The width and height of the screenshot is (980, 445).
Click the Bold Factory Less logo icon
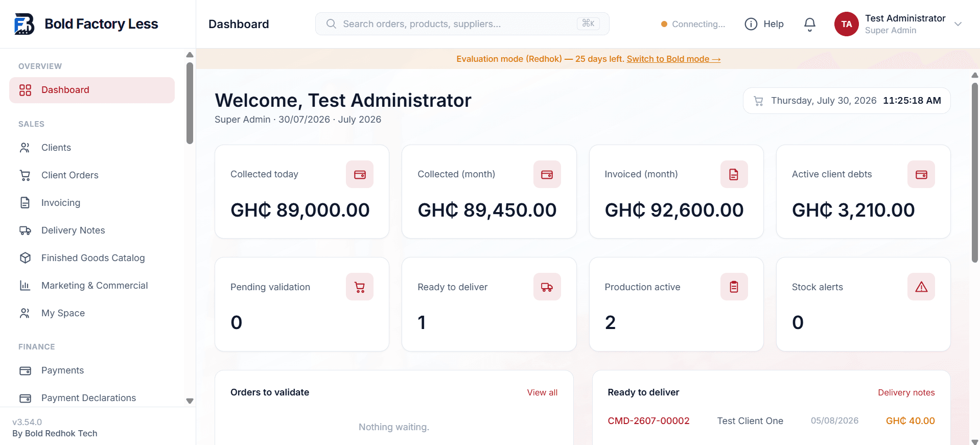pyautogui.click(x=24, y=24)
